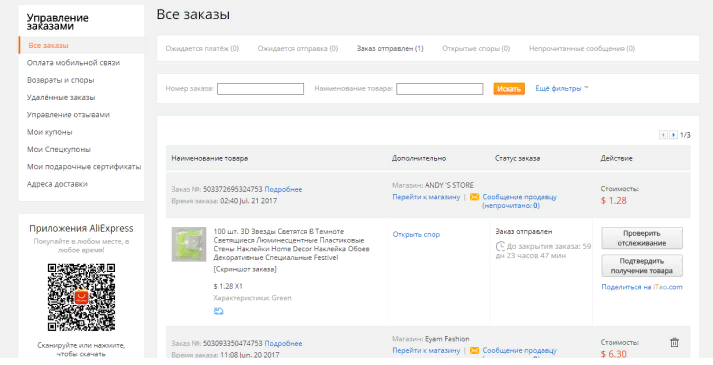Select the "Непрочитанные сообщения (0)" tab
The height and width of the screenshot is (365, 713).
click(x=582, y=49)
